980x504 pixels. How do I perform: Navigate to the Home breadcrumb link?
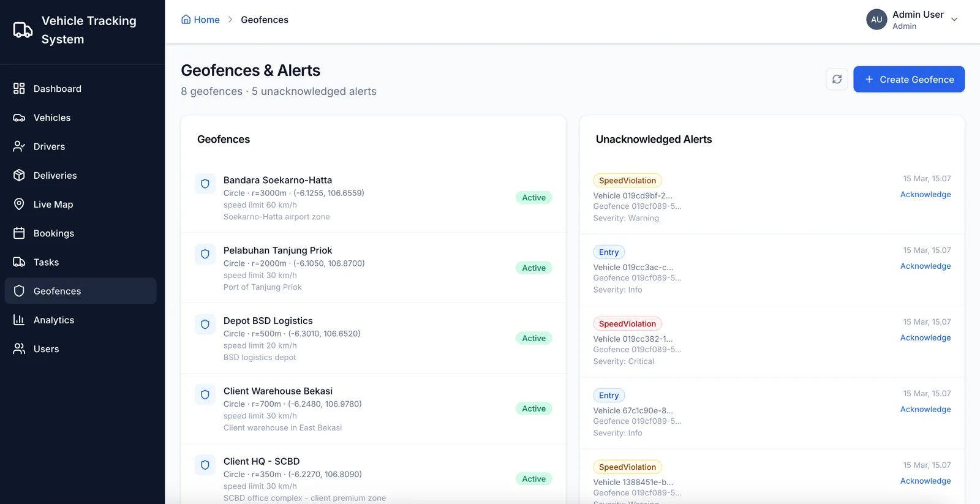200,20
